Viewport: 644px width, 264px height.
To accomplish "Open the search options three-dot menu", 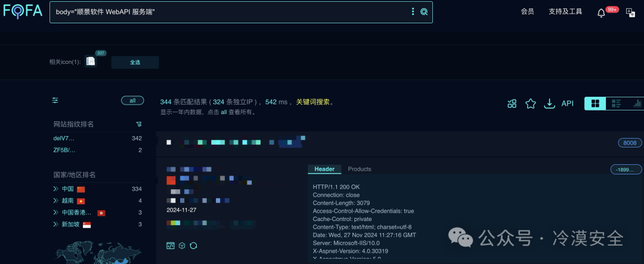I will [413, 11].
